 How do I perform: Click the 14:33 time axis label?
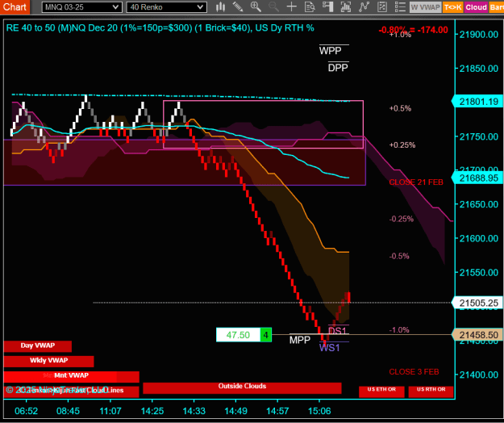tap(194, 411)
